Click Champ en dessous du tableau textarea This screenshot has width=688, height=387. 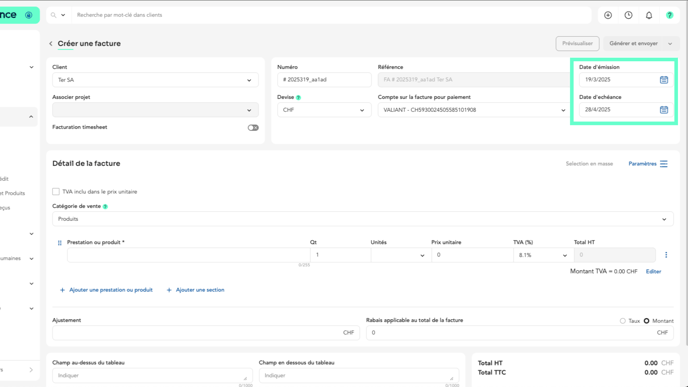[x=359, y=376]
